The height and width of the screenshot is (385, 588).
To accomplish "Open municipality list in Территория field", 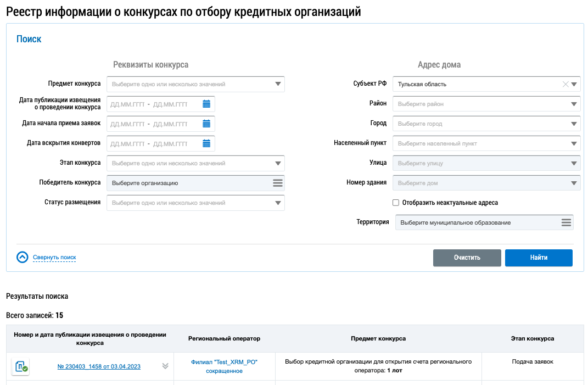I will 566,222.
